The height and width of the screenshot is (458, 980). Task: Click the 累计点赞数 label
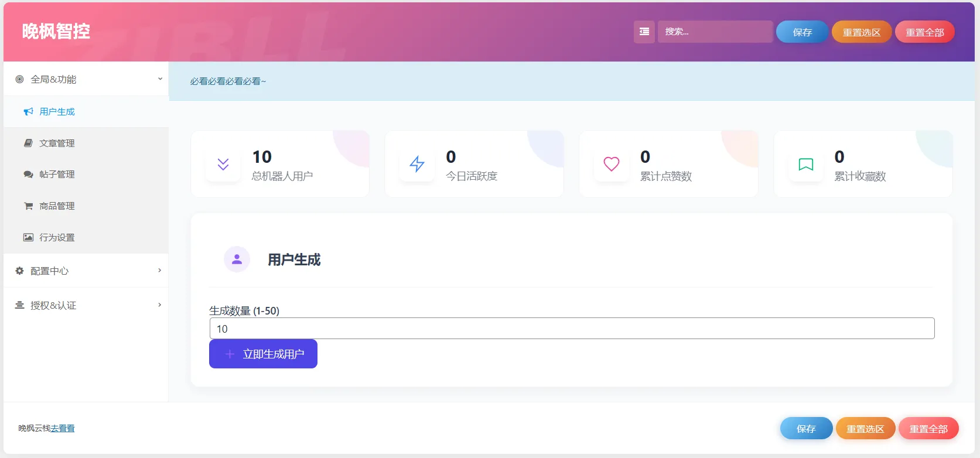click(x=666, y=176)
